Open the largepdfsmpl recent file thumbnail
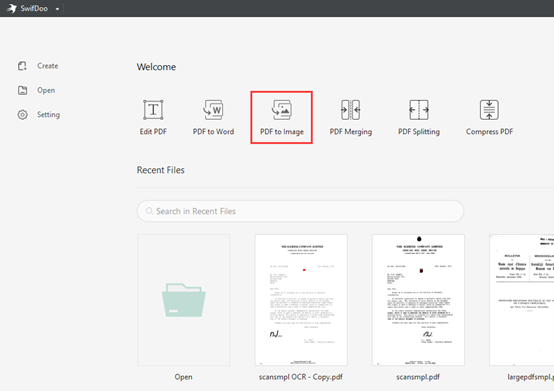This screenshot has height=391, width=554. point(521,300)
